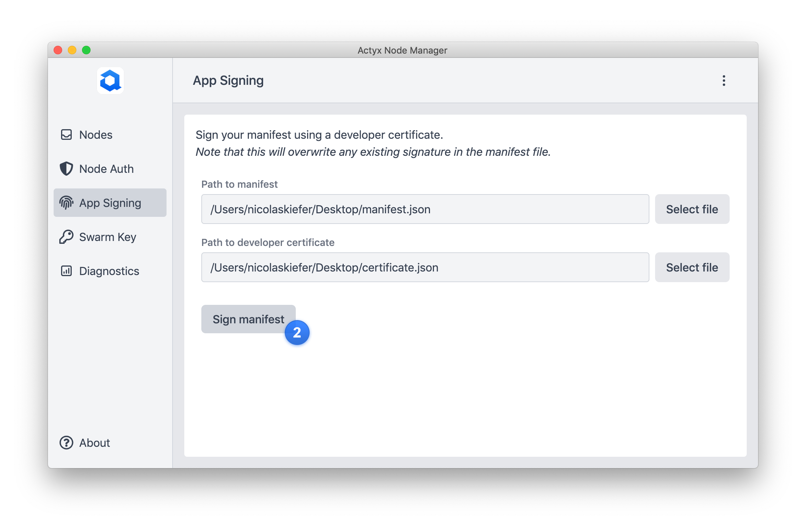Click the Swarm Key key icon
Viewport: 806px width, 532px height.
coord(66,237)
